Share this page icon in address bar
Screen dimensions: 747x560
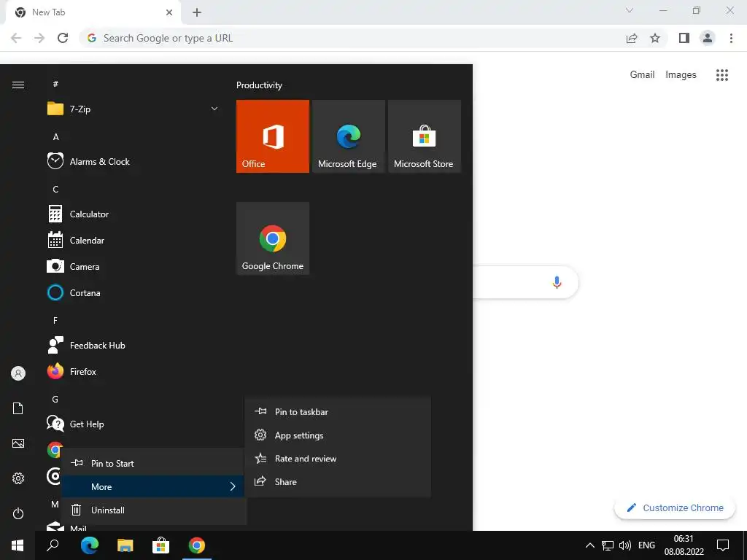[x=632, y=38]
